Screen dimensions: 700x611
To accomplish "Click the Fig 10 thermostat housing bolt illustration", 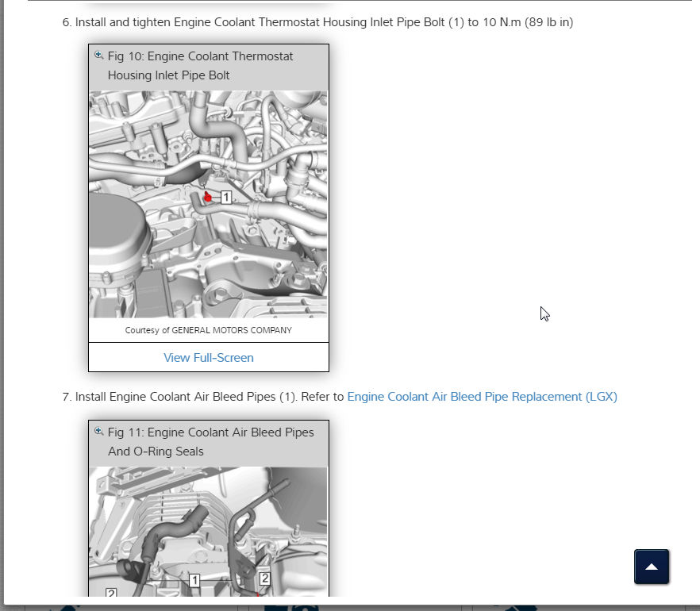I will coord(208,205).
